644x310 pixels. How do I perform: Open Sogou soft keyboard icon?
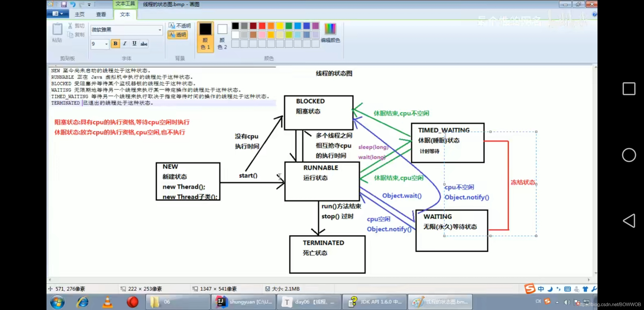pos(567,289)
